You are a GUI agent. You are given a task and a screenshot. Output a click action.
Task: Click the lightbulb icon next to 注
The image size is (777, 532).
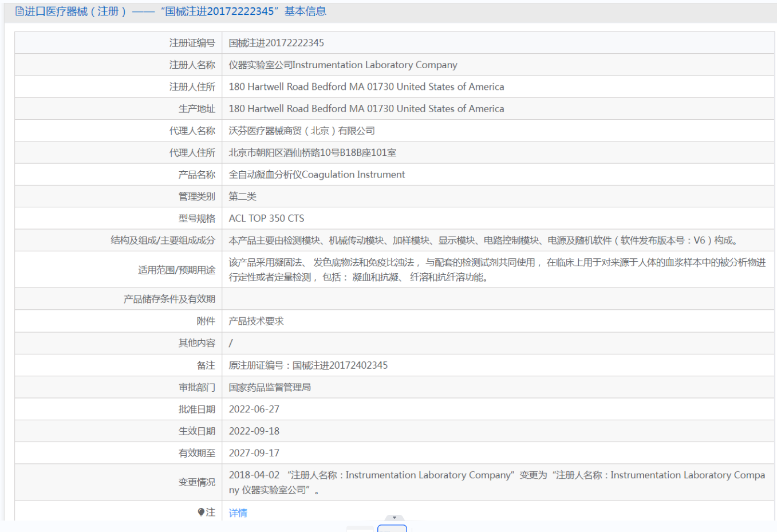point(201,512)
